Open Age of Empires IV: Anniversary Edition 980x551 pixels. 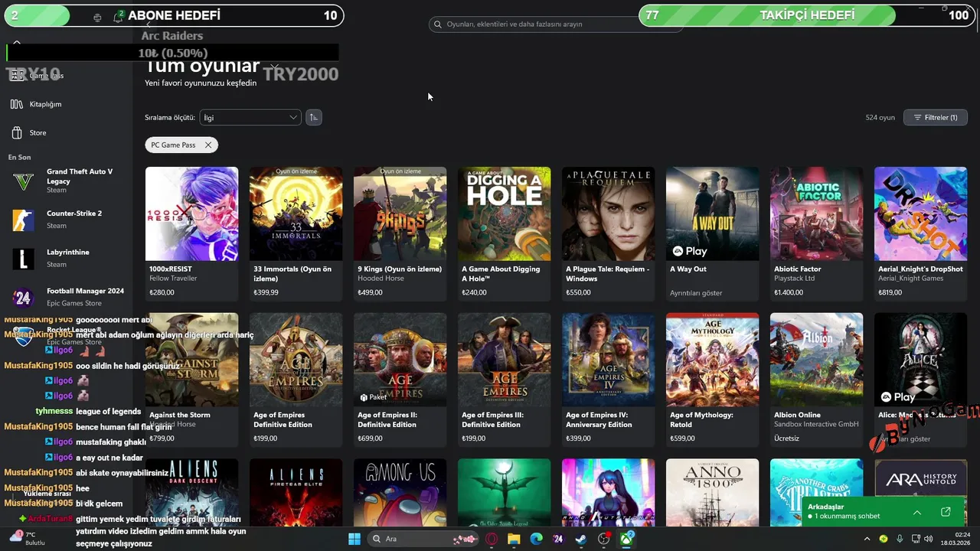pos(608,380)
